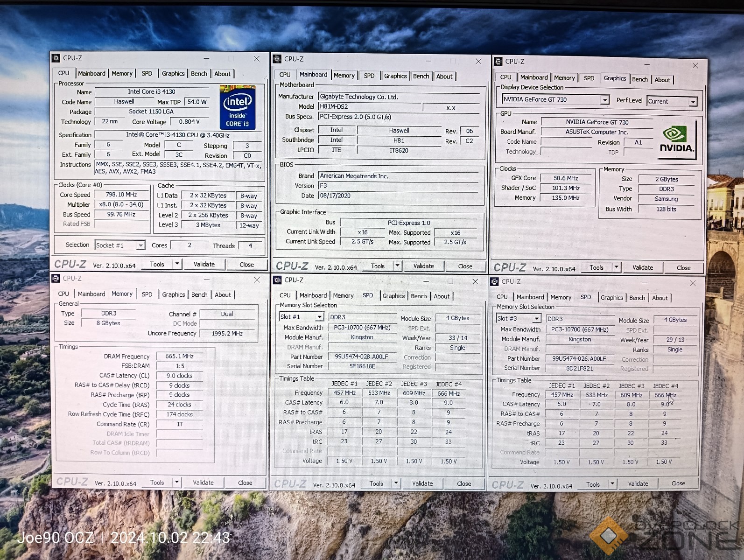This screenshot has width=744, height=560.
Task: Expand the Tools arrow in the Slot #3 SPD window
Action: [x=612, y=484]
